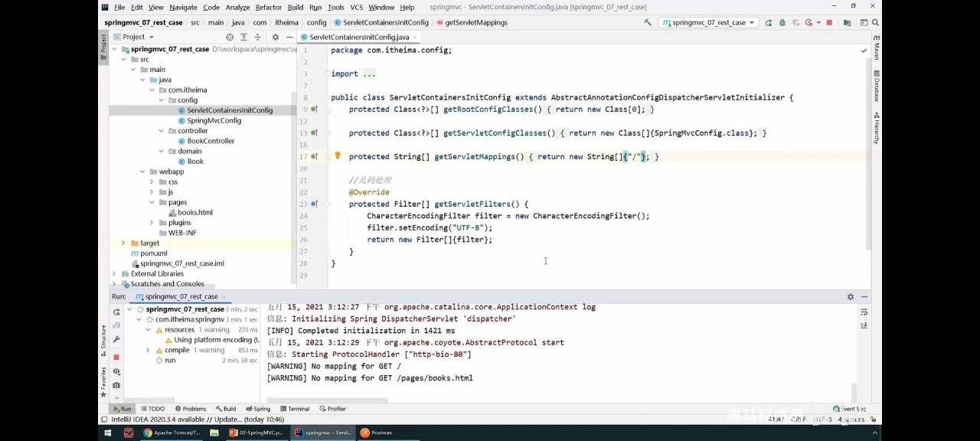Stop the running app from the toolbar
The width and height of the screenshot is (980, 441).
(829, 23)
